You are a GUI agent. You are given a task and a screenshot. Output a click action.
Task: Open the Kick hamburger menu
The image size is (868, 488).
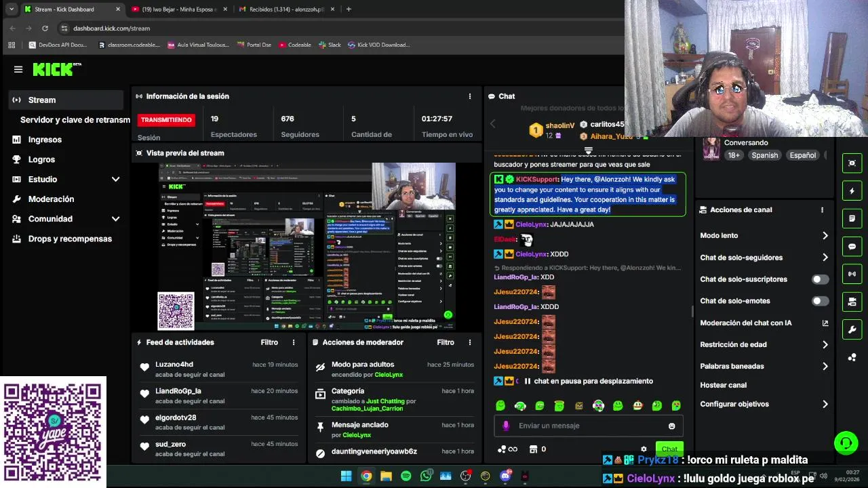point(18,69)
